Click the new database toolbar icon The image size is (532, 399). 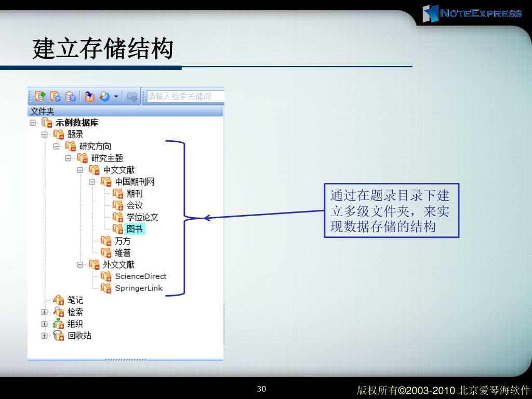39,97
